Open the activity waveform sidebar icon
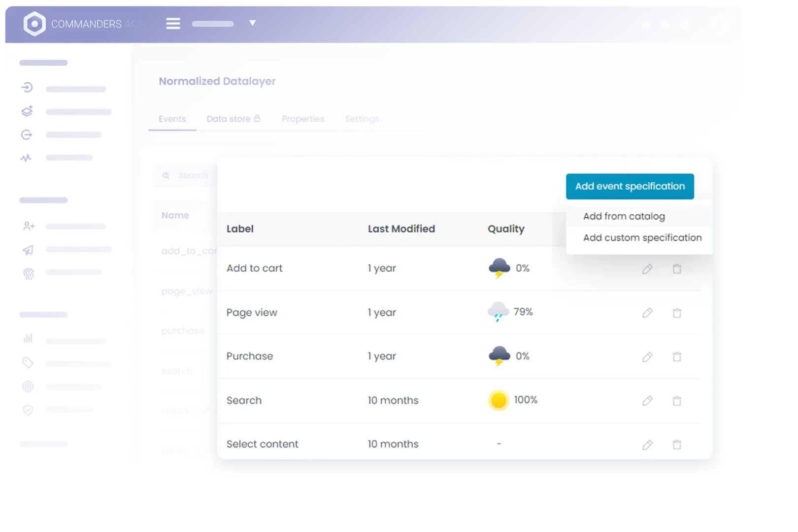 pos(28,157)
